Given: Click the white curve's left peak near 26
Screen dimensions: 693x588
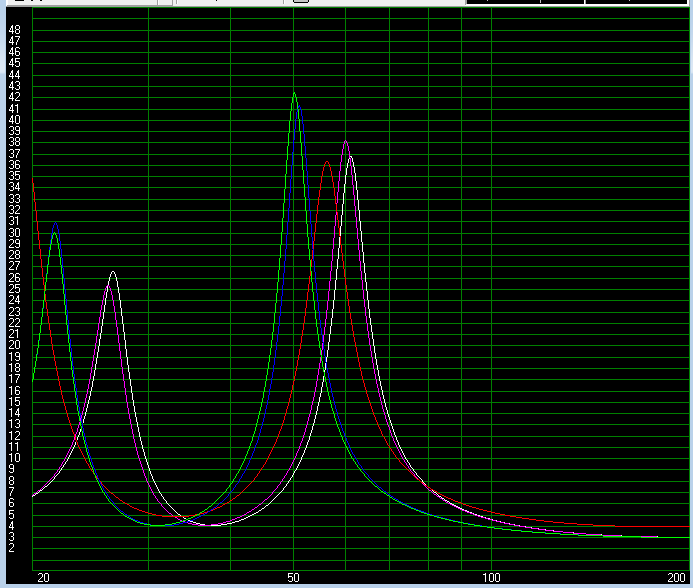Looking at the screenshot, I should (x=113, y=272).
